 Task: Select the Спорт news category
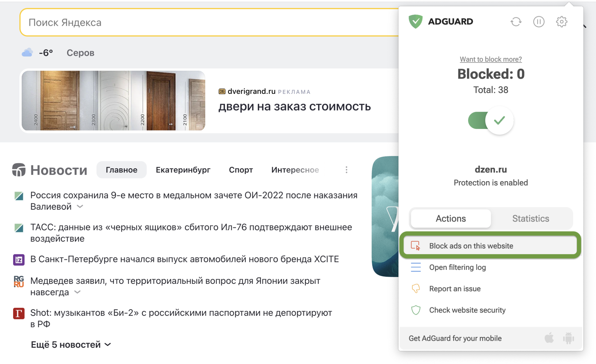pos(241,169)
